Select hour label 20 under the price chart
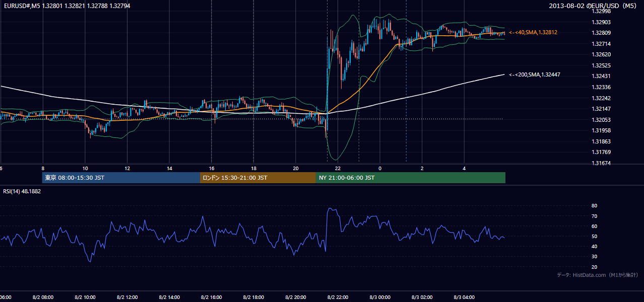 (296, 168)
